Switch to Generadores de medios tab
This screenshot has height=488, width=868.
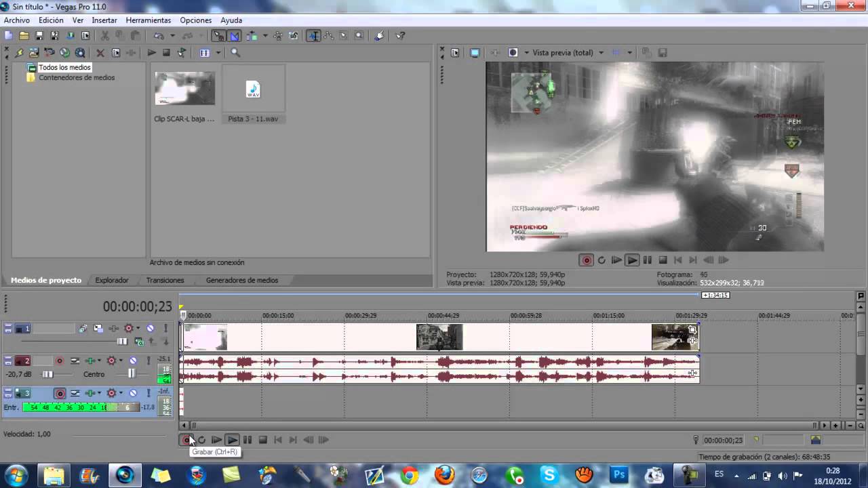pyautogui.click(x=242, y=280)
